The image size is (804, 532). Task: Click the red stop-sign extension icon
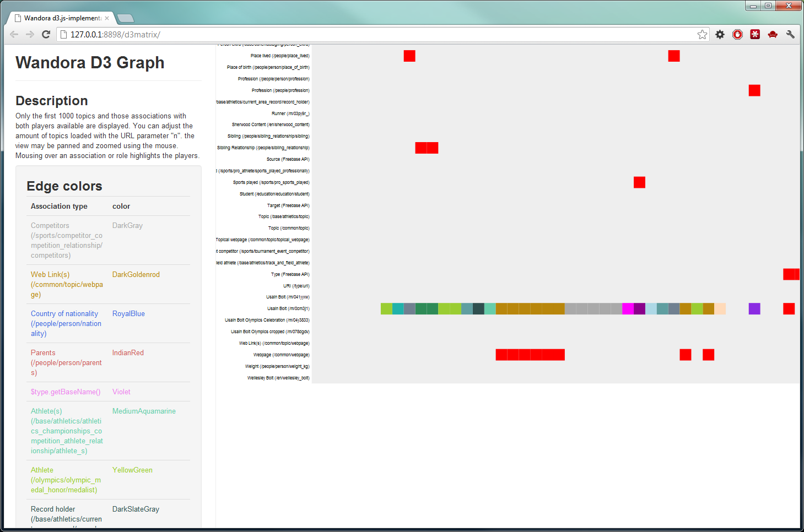[737, 35]
